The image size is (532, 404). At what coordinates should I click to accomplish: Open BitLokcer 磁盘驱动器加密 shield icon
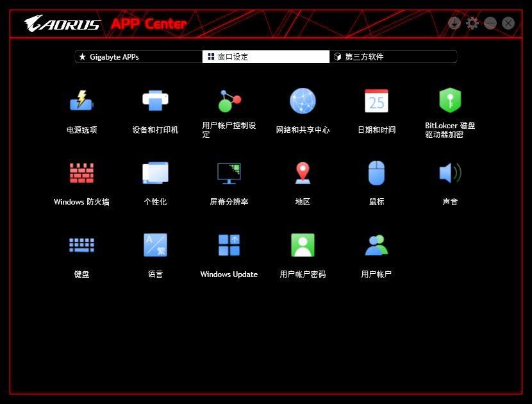click(450, 101)
